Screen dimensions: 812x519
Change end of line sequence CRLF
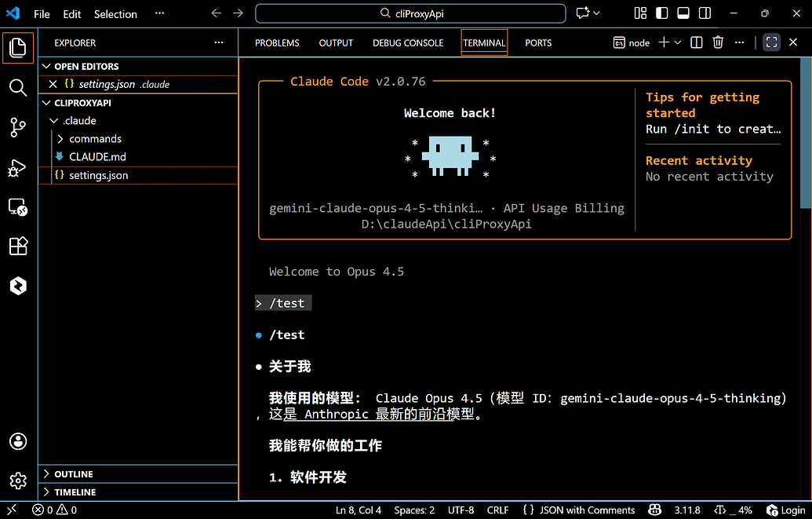click(497, 510)
